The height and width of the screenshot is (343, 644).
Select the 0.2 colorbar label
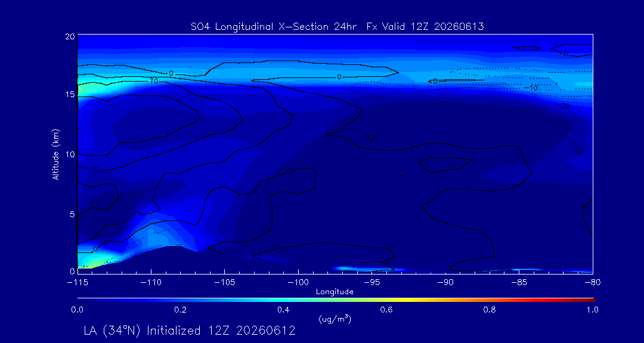coord(180,310)
